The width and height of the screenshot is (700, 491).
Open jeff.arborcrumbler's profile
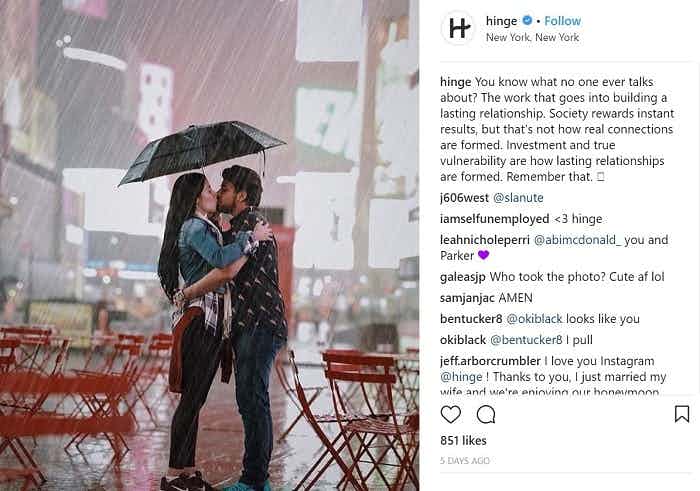490,361
